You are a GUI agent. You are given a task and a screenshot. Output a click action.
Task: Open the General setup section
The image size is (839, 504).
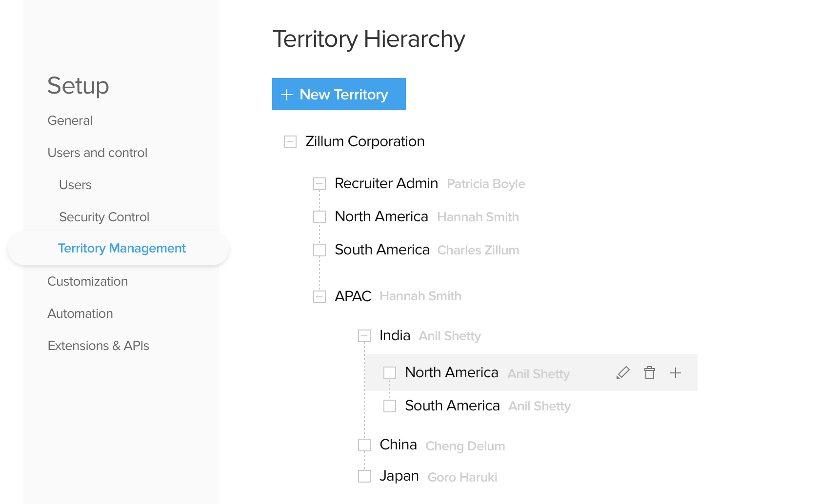[x=70, y=120]
